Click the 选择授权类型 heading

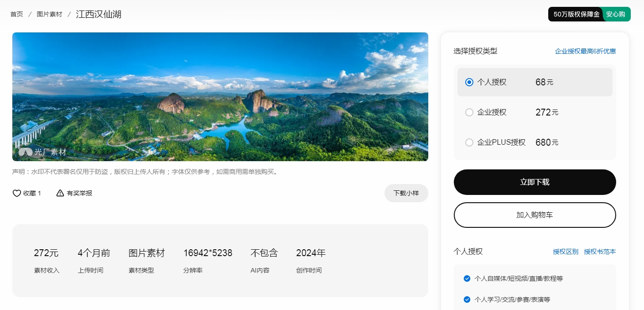click(475, 51)
